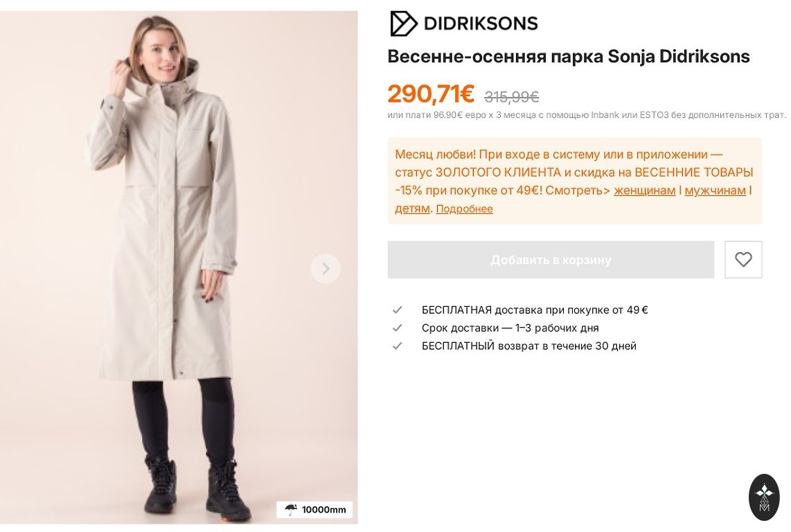Click the 10000mm label on the photo
The width and height of the screenshot is (791, 532).
pyautogui.click(x=323, y=510)
